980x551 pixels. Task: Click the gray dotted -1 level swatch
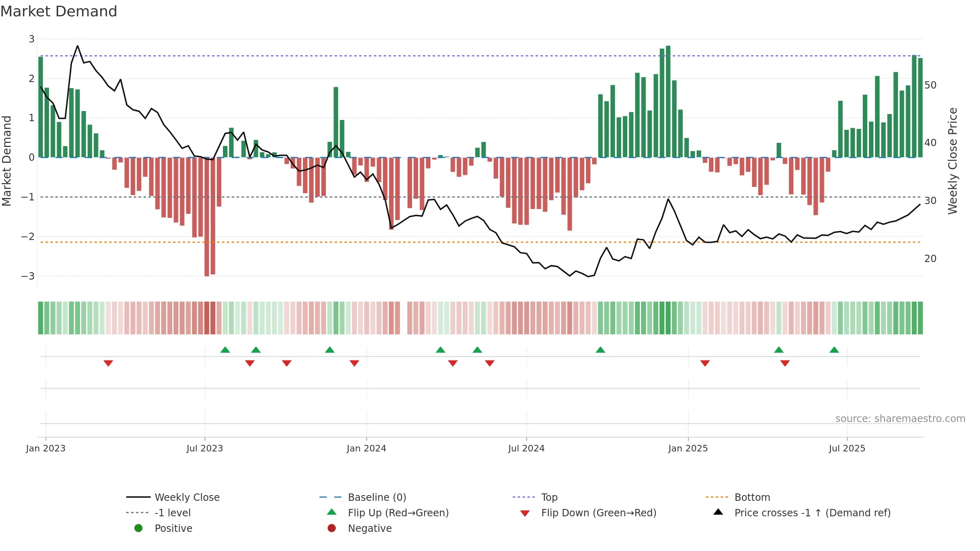tap(137, 513)
